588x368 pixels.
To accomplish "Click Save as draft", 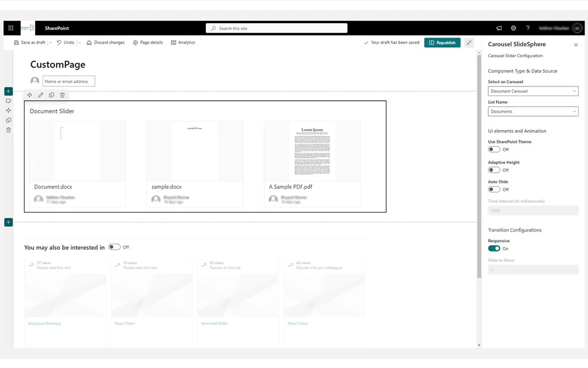I will 29,43.
